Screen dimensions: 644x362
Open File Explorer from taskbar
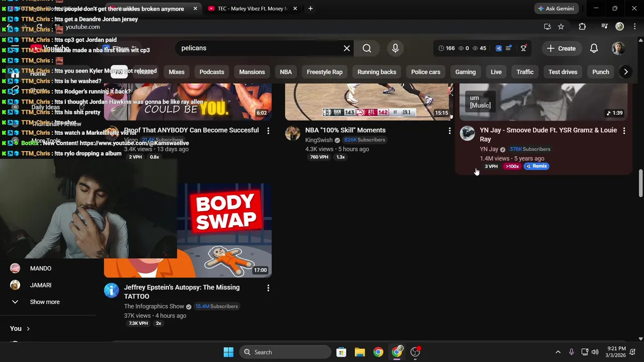click(x=360, y=352)
